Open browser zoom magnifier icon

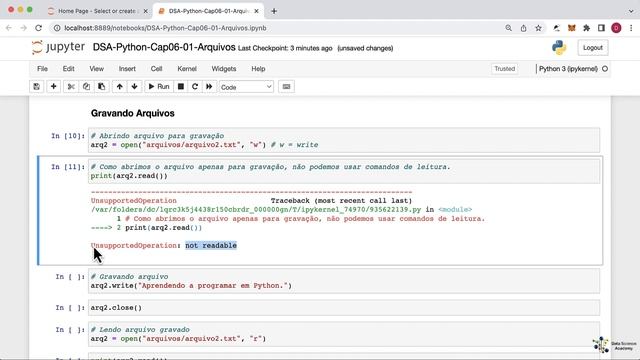tap(508, 28)
